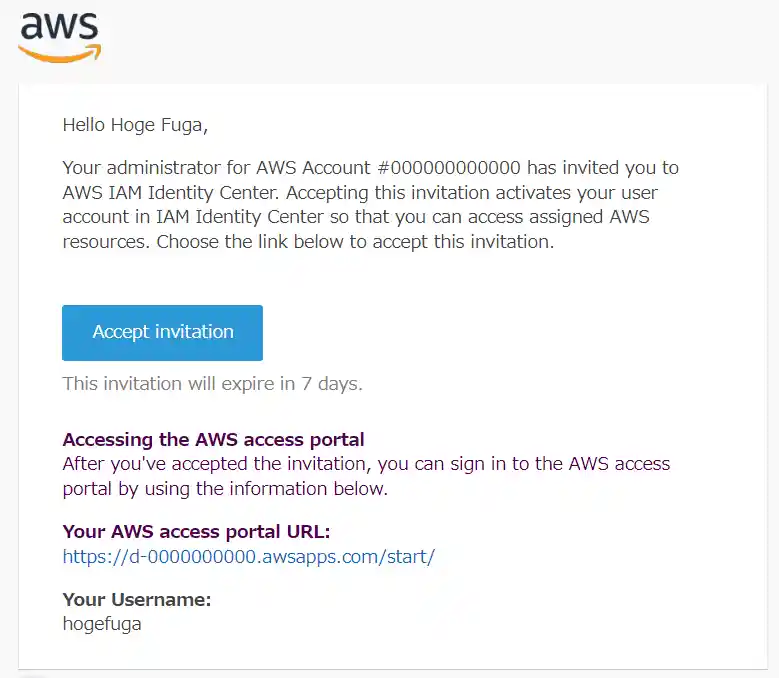Open the d-0000000000.awsapps.com/start portal link
The image size is (779, 678).
pos(248,557)
